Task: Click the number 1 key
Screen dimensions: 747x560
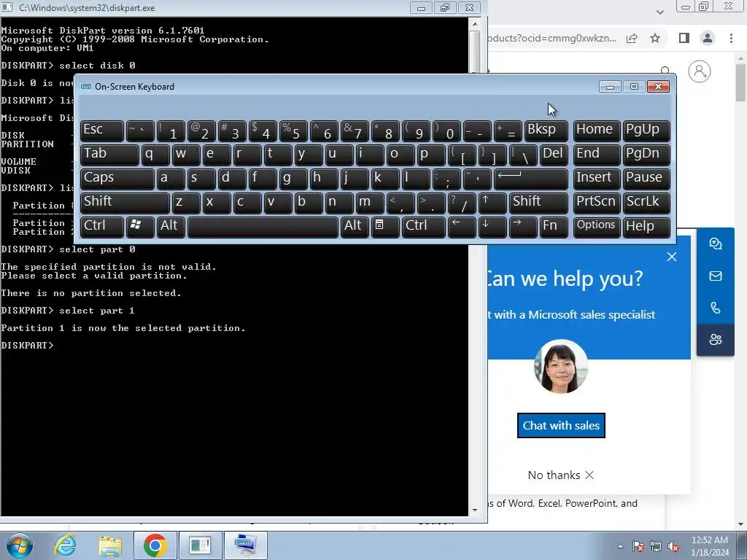Action: click(x=171, y=131)
